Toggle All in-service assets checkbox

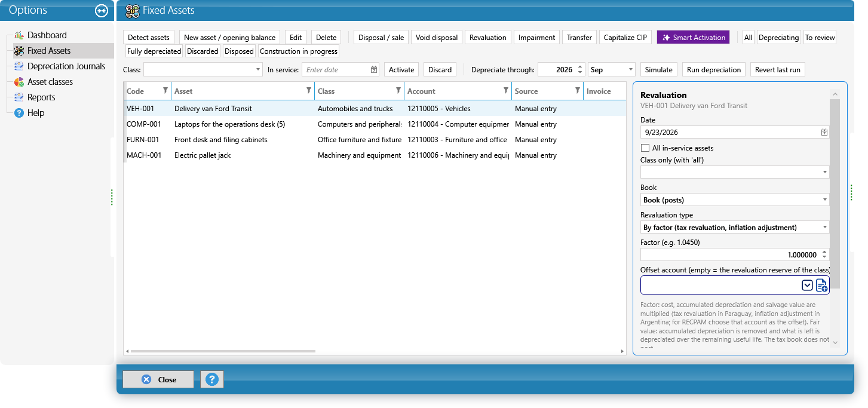click(x=645, y=148)
